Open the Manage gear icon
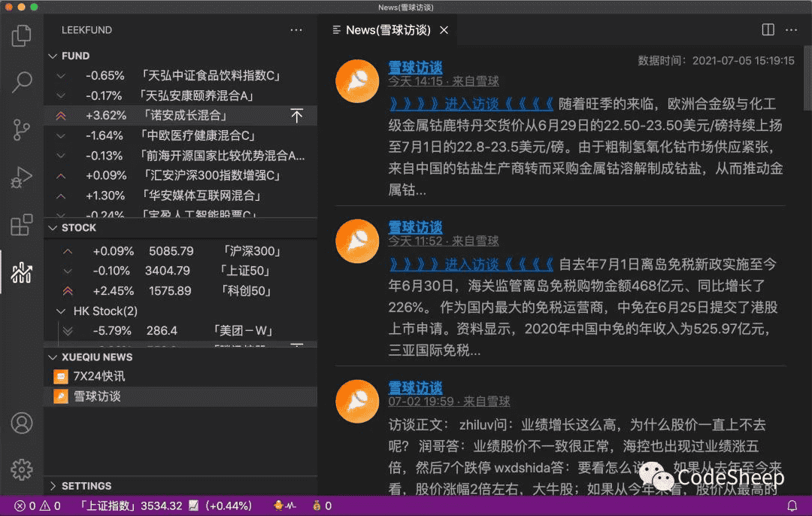The height and width of the screenshot is (516, 812). (21, 470)
